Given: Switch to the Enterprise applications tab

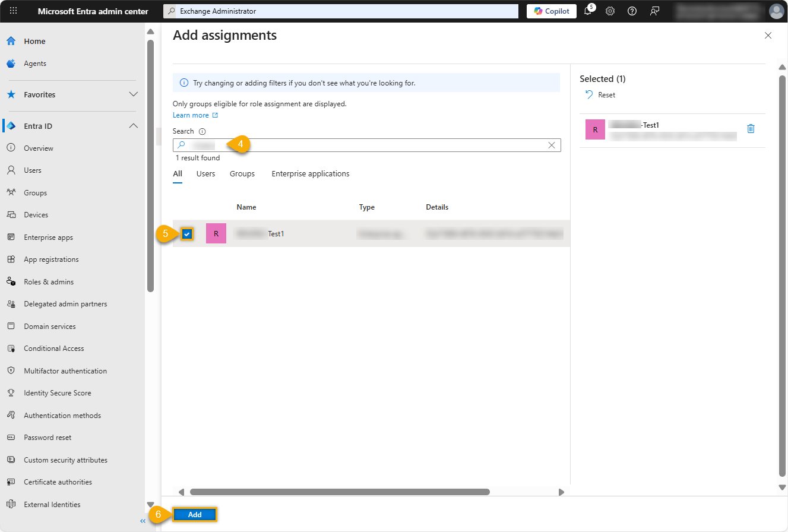Looking at the screenshot, I should tap(311, 174).
